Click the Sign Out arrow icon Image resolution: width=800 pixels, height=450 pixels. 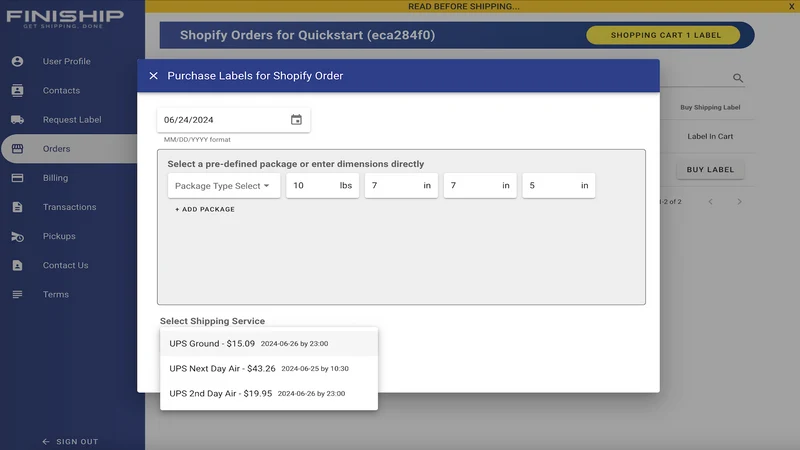pyautogui.click(x=46, y=441)
